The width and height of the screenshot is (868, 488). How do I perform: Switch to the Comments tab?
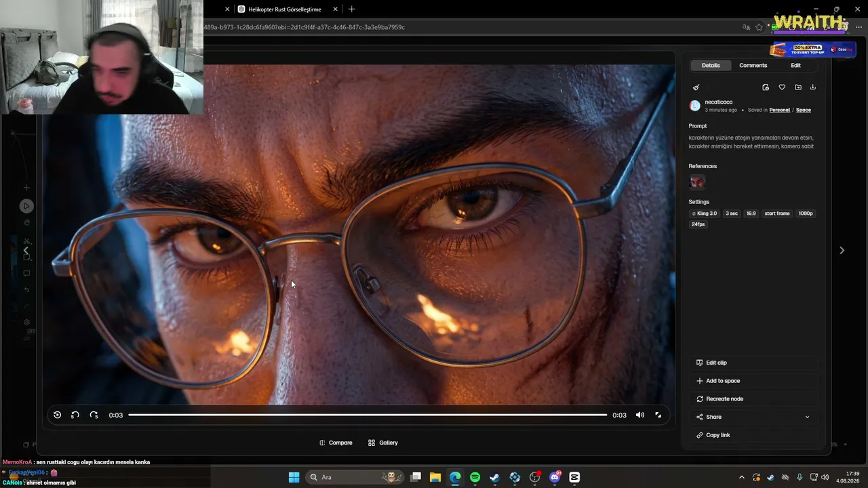click(753, 66)
